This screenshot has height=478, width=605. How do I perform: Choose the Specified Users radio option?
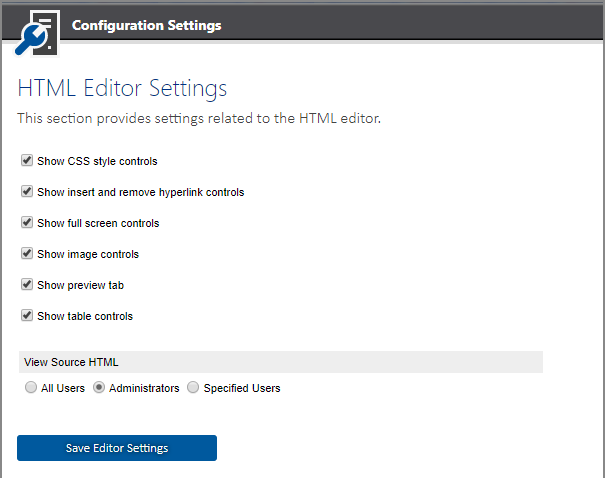(193, 387)
